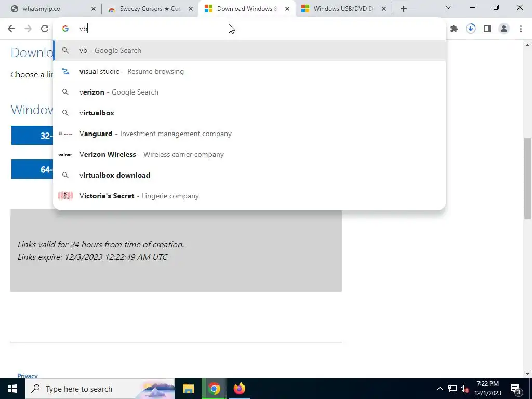This screenshot has height=399, width=532.
Task: Choose 'visual studio - Resume browsing' suggestion
Action: [x=249, y=71]
